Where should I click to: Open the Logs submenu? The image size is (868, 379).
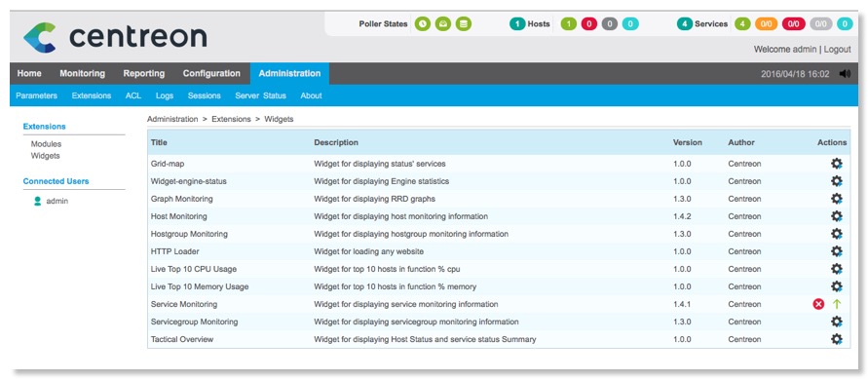pos(165,95)
